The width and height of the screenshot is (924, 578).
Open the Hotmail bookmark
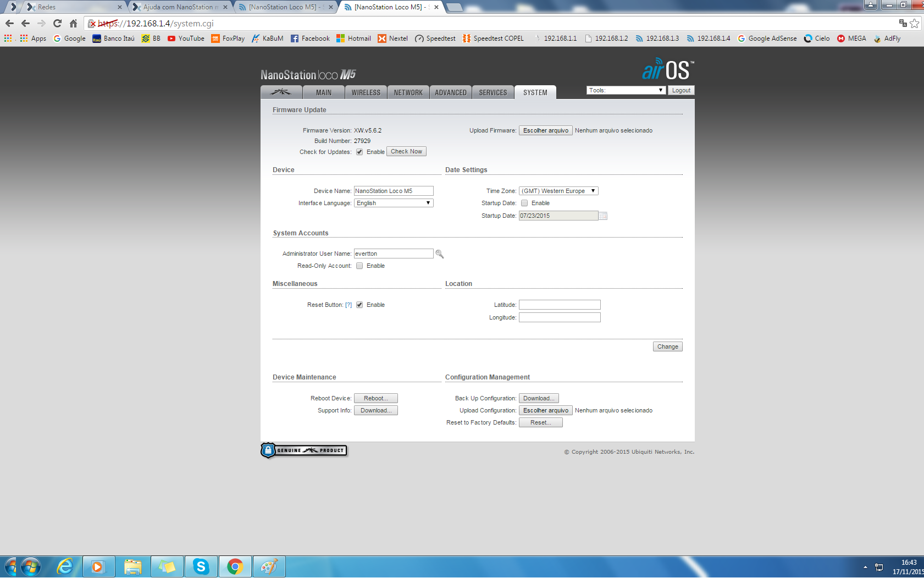(353, 38)
